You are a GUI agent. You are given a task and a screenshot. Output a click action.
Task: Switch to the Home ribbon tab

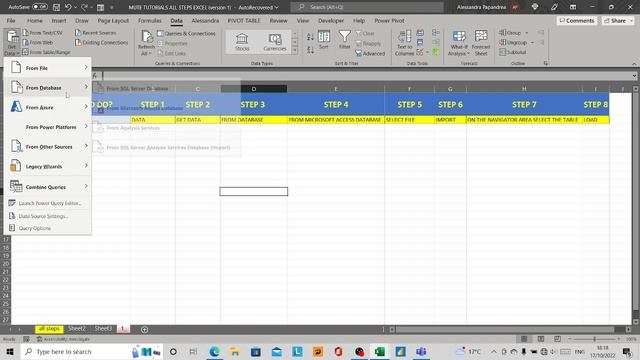pyautogui.click(x=34, y=20)
